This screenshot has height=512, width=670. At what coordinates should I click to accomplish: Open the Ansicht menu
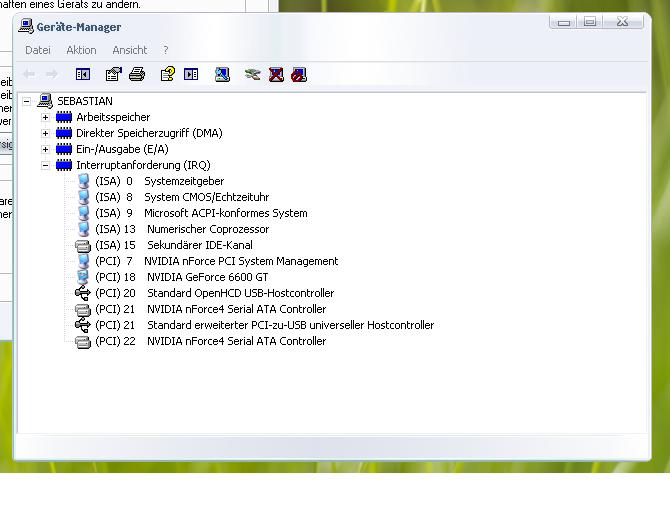(129, 50)
